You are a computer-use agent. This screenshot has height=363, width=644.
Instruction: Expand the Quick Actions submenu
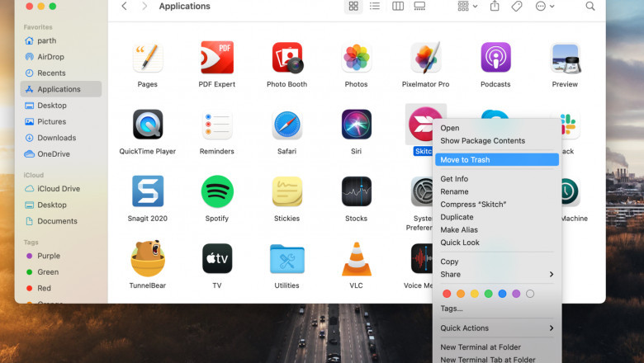(496, 328)
